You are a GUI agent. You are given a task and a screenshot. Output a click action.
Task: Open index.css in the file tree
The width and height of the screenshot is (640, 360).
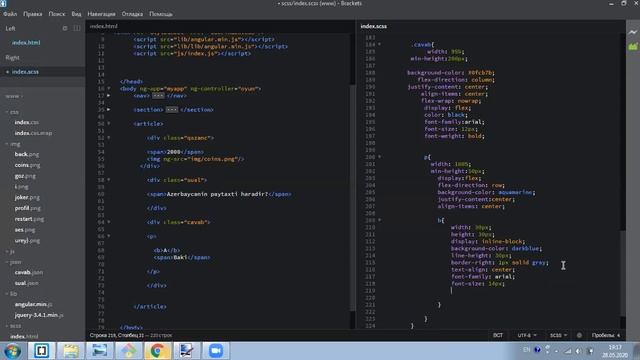click(27, 122)
